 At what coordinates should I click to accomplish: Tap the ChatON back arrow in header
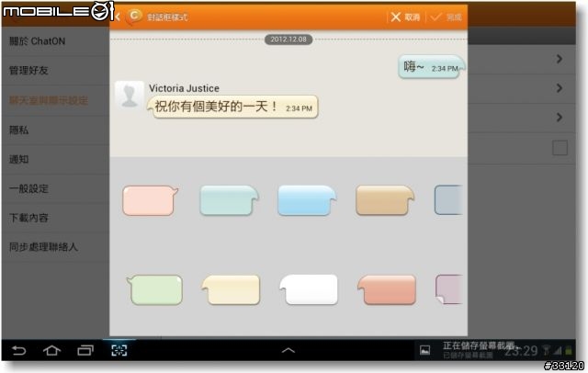click(118, 17)
